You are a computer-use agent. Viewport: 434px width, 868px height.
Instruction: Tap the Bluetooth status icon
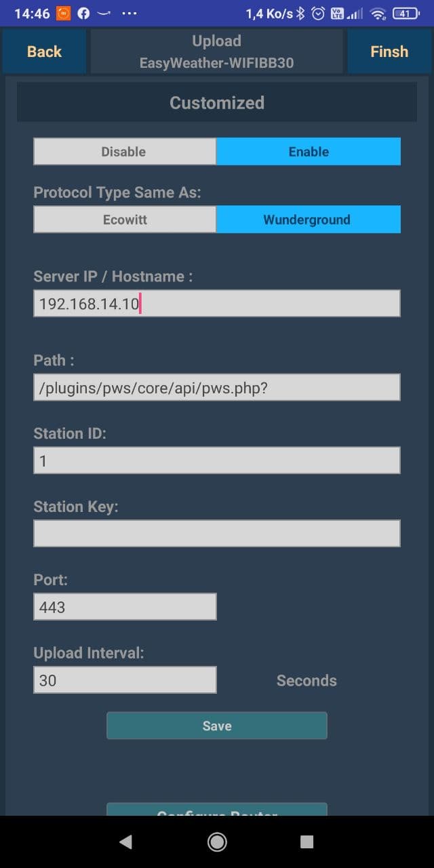pos(300,14)
